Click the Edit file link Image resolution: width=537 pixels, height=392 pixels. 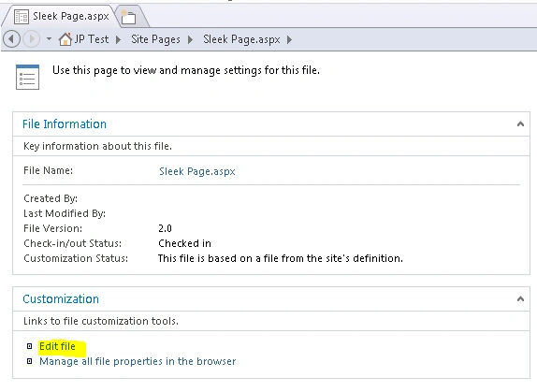57,346
